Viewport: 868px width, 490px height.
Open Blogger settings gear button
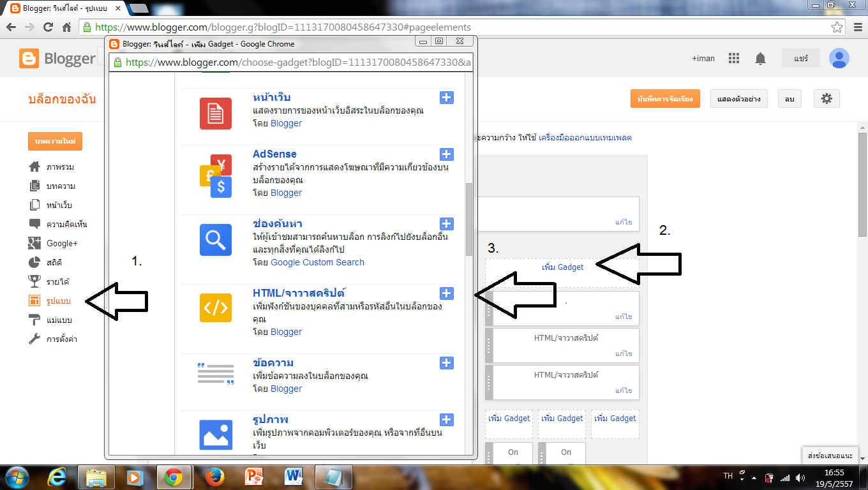[827, 98]
